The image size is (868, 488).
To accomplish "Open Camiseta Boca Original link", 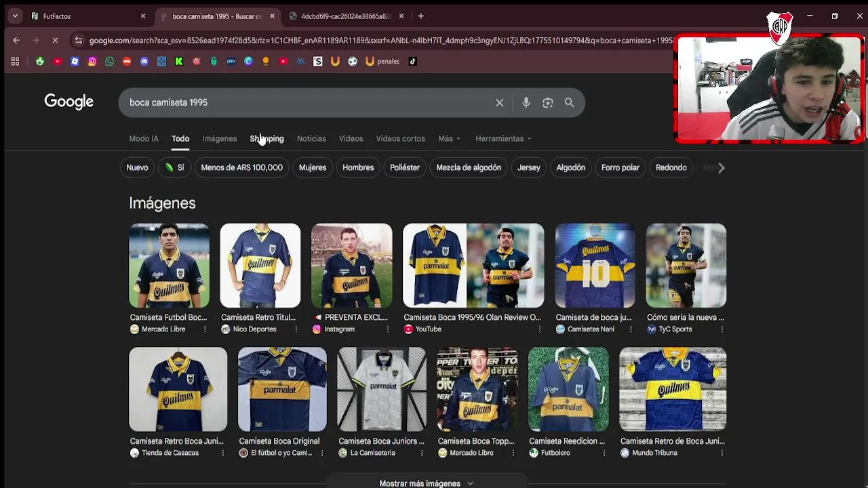I will coord(279,441).
